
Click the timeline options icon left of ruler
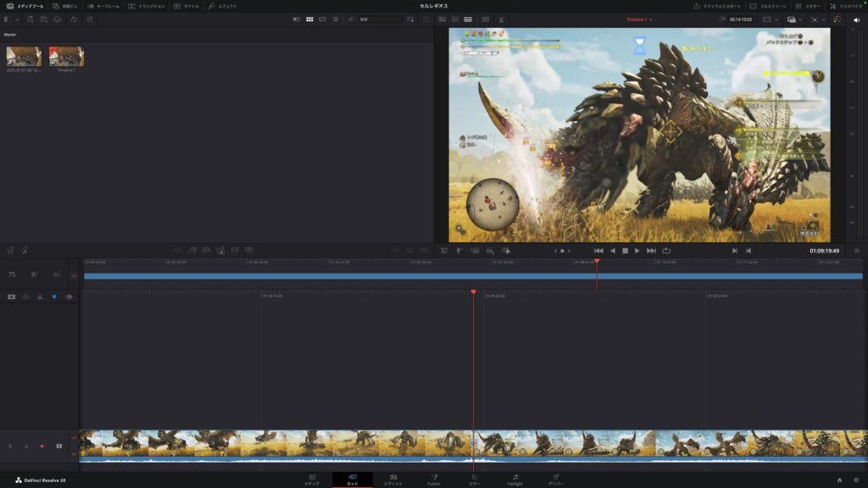[x=12, y=274]
